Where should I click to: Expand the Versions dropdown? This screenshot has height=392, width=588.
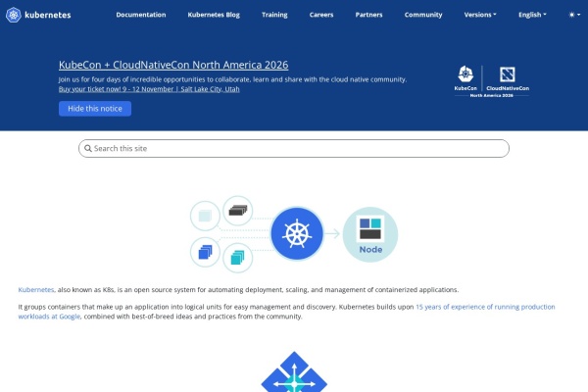pyautogui.click(x=480, y=15)
